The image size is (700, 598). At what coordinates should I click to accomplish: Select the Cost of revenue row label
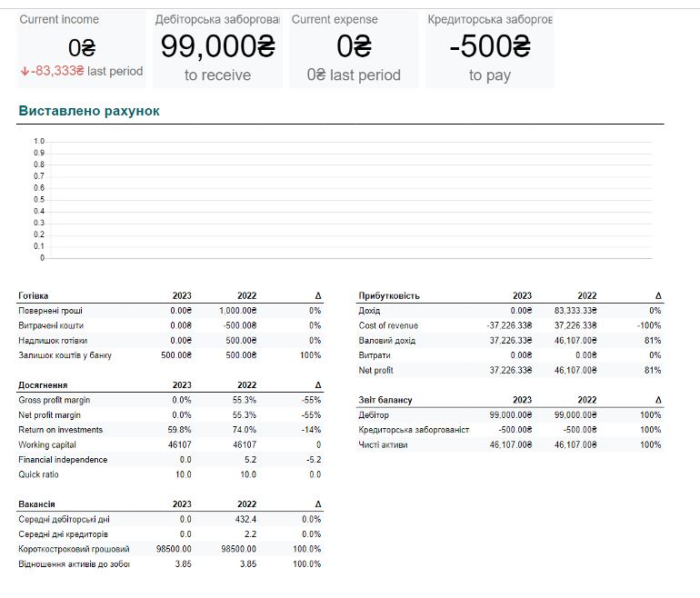388,325
